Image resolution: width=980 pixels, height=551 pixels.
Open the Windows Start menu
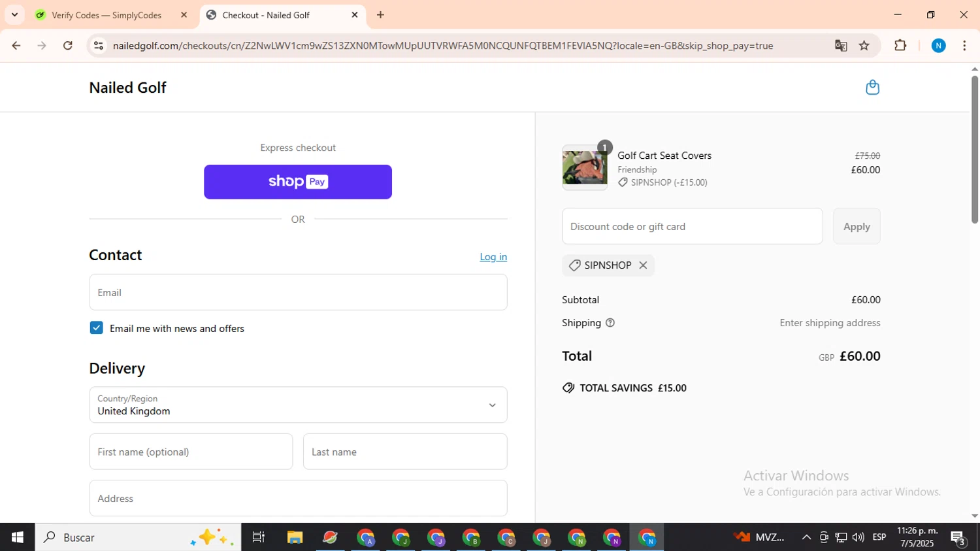[18, 537]
